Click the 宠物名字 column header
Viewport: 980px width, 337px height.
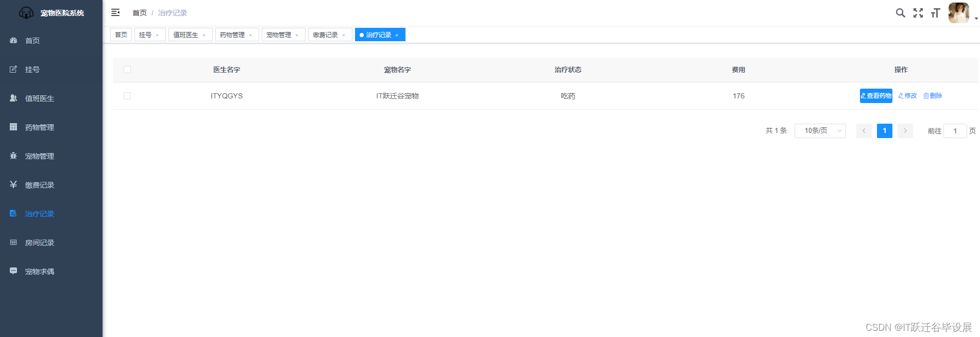point(397,70)
